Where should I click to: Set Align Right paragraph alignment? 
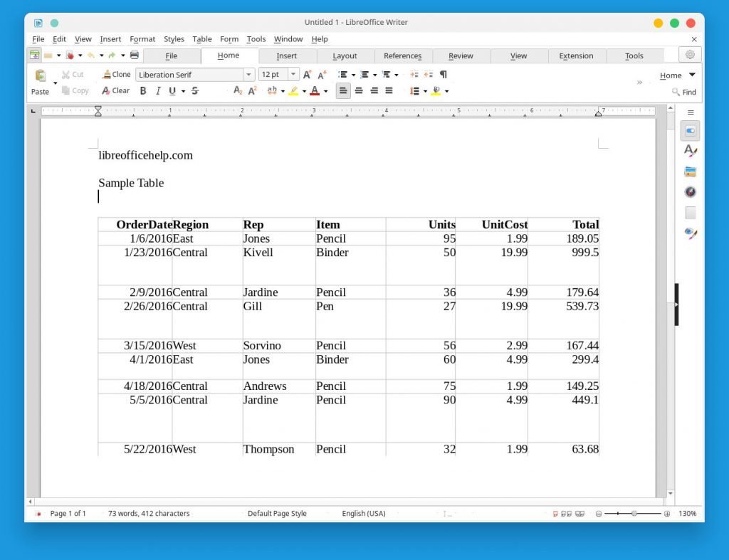(374, 90)
